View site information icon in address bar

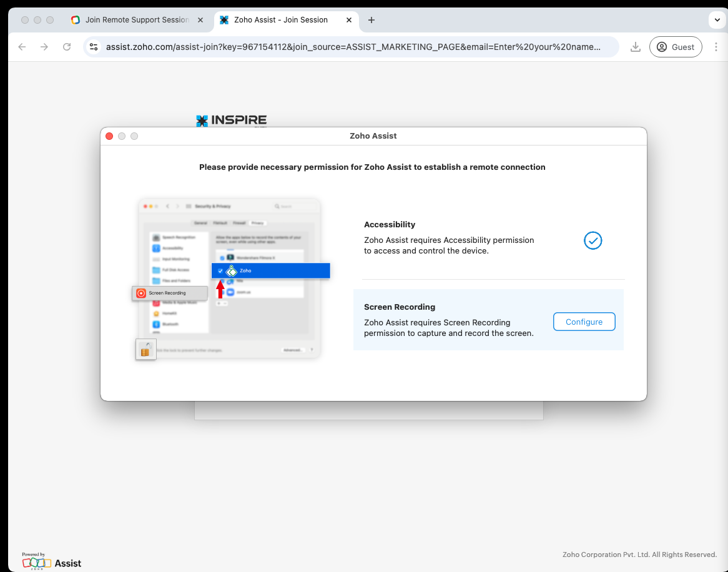(94, 47)
